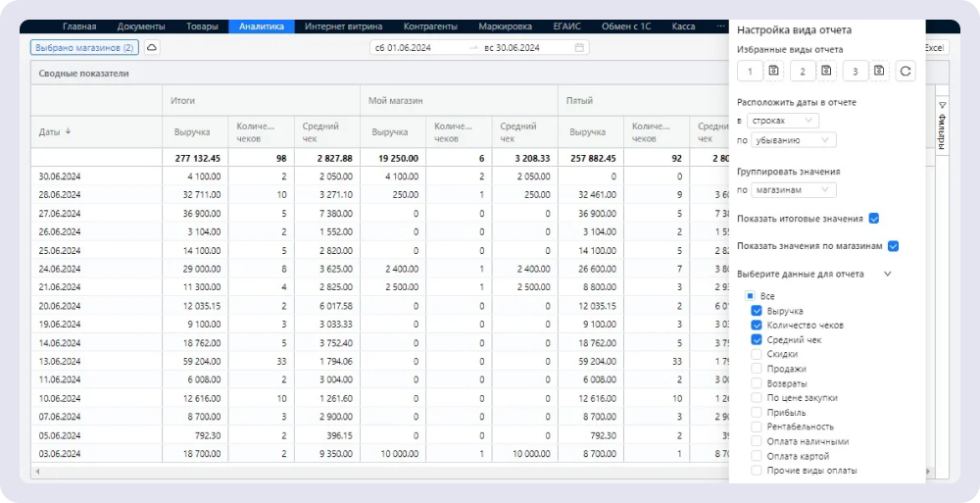
Task: Collapse the Выберите данные для отчета section
Action: point(888,275)
